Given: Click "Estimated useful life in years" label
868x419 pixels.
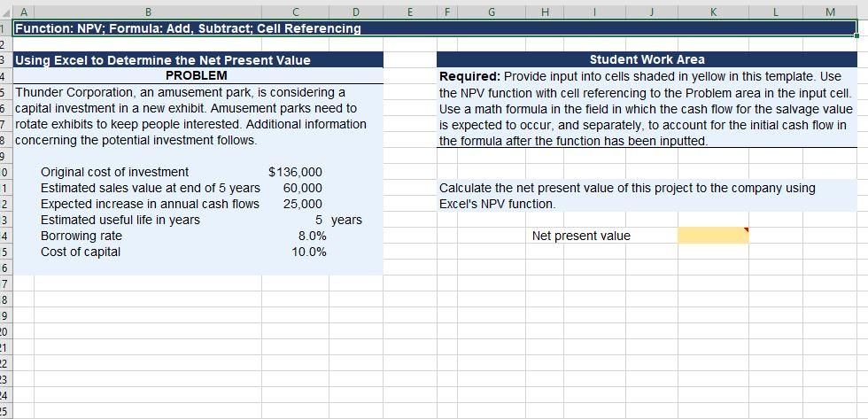Looking at the screenshot, I should (x=120, y=220).
